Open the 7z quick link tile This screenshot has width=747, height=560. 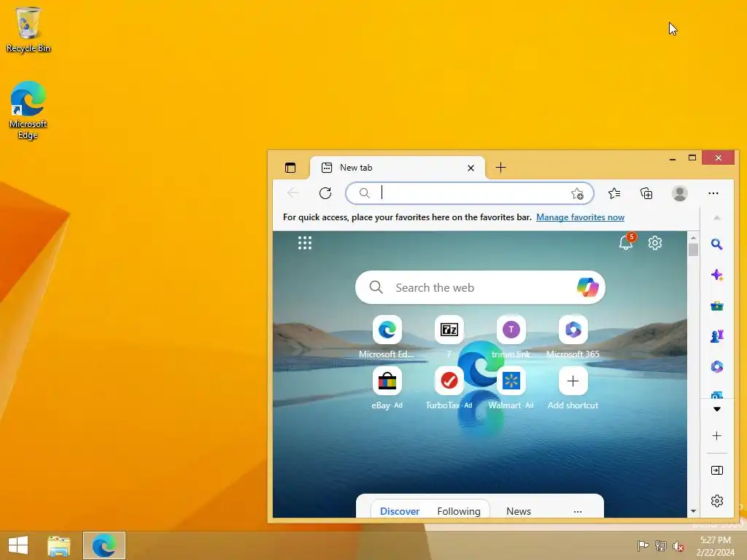[449, 337]
